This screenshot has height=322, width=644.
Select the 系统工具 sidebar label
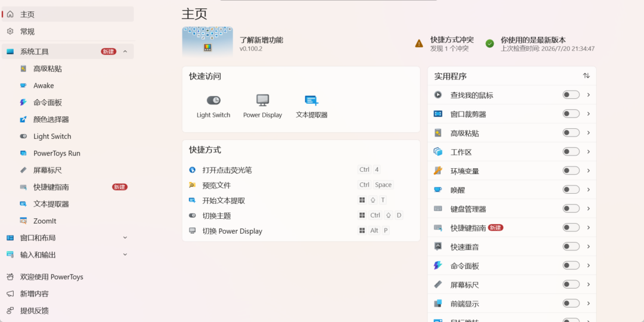[35, 52]
